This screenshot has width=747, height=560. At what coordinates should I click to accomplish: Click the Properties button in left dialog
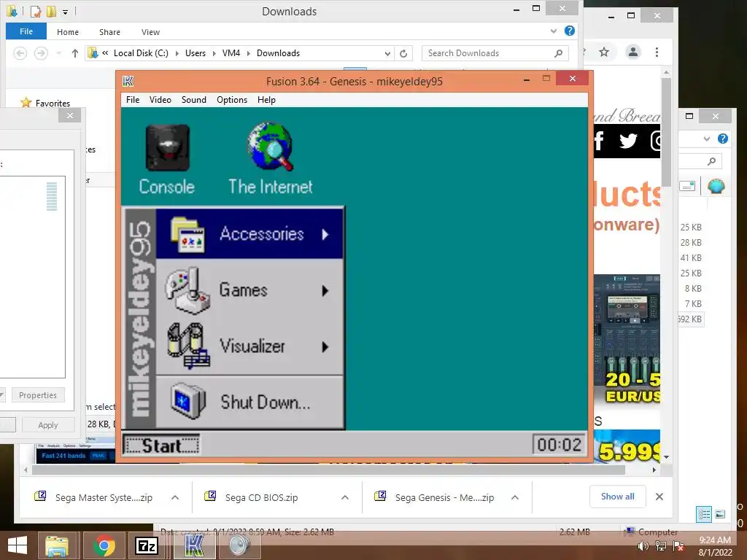(38, 395)
